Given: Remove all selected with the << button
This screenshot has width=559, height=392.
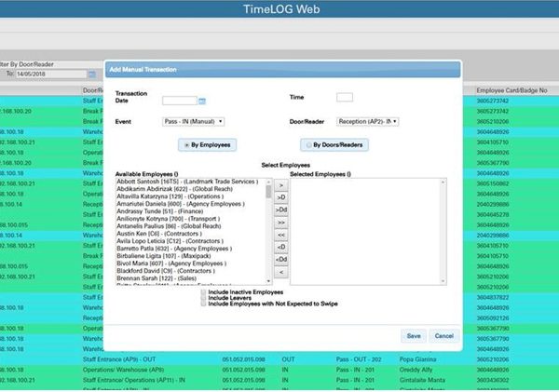Looking at the screenshot, I should (x=281, y=236).
